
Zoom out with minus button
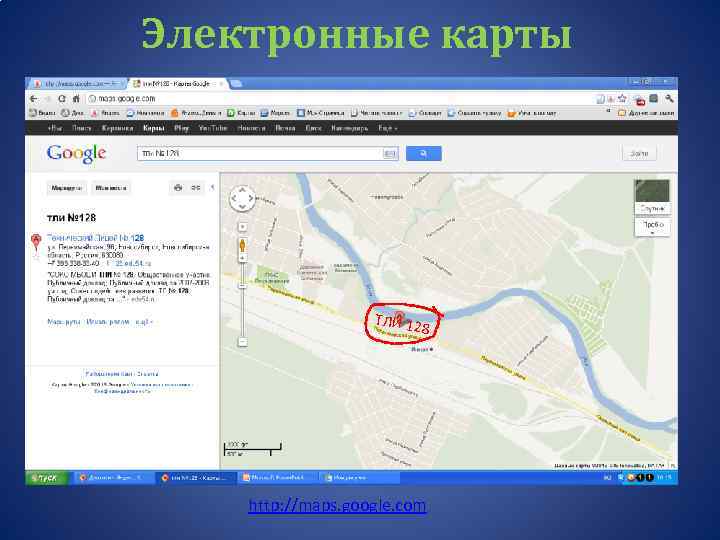(x=242, y=342)
